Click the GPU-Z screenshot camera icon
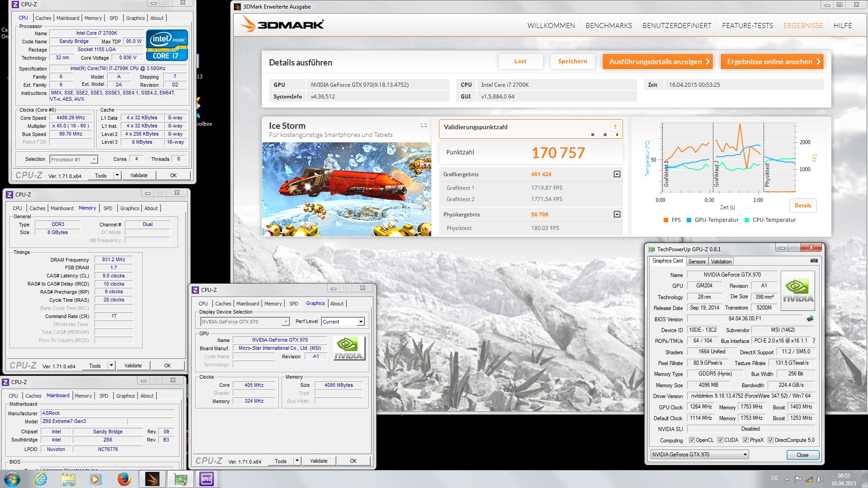 tap(814, 261)
